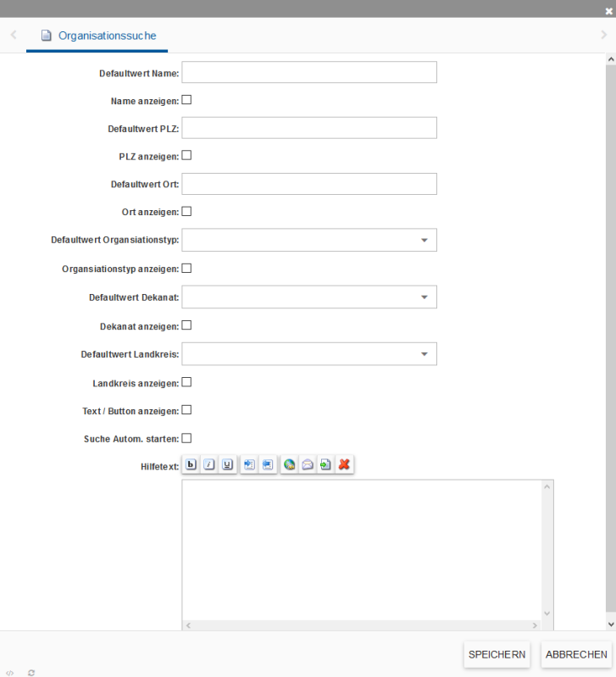Click the increase indent icon

[x=249, y=464]
